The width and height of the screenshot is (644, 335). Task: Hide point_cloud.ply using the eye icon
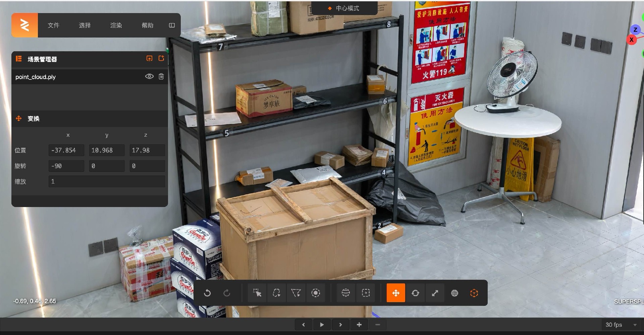tap(149, 77)
